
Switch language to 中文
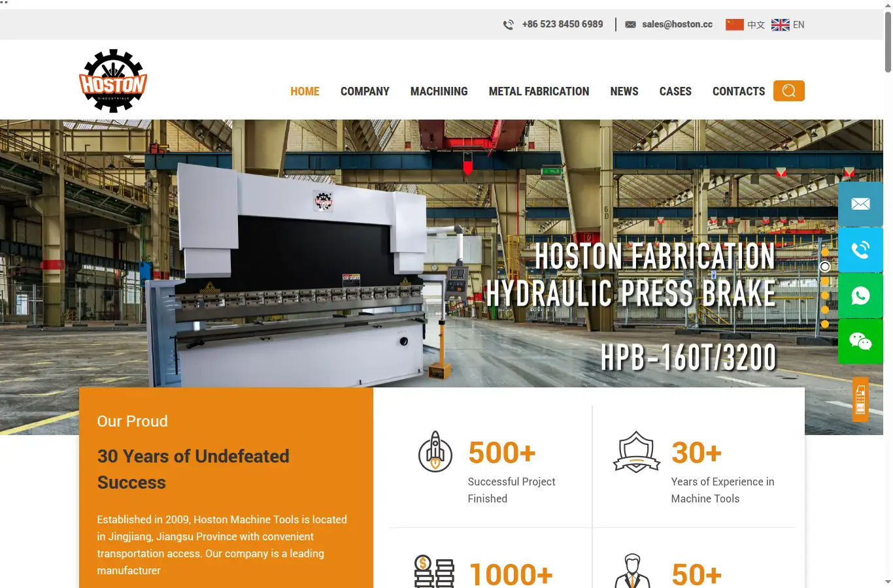point(756,25)
